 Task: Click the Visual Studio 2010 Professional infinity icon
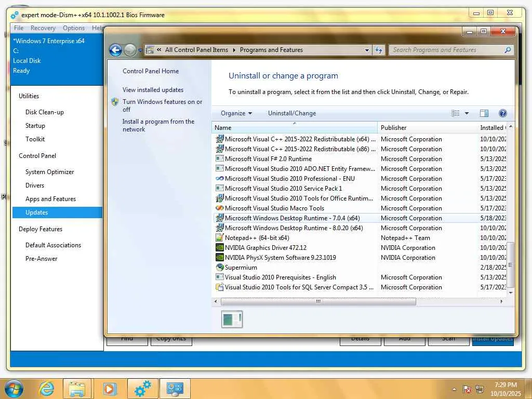tap(220, 179)
